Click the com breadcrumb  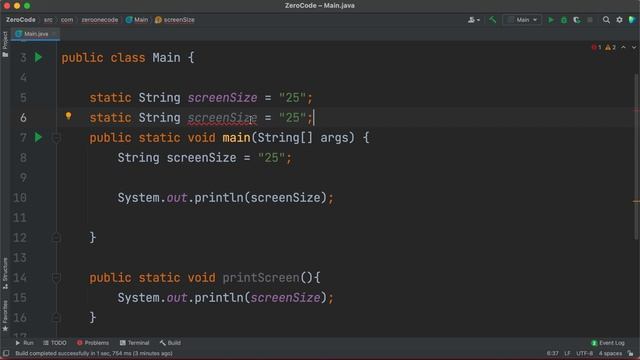tap(67, 20)
